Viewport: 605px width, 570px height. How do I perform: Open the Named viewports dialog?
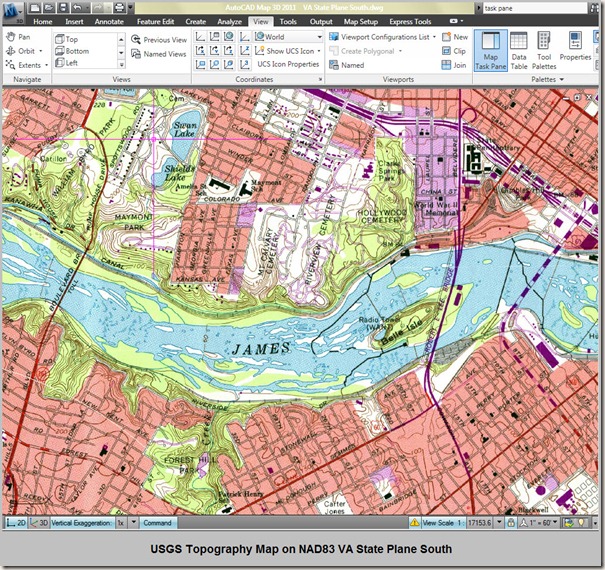click(x=346, y=65)
